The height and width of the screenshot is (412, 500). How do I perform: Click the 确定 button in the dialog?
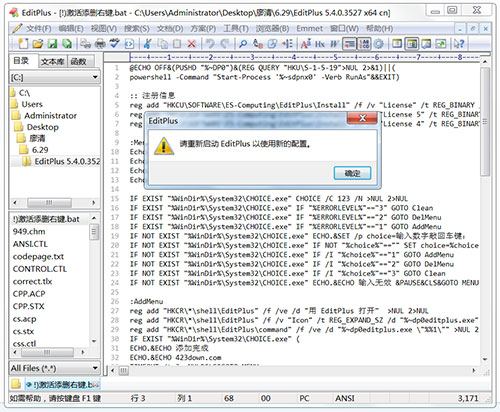click(x=352, y=173)
